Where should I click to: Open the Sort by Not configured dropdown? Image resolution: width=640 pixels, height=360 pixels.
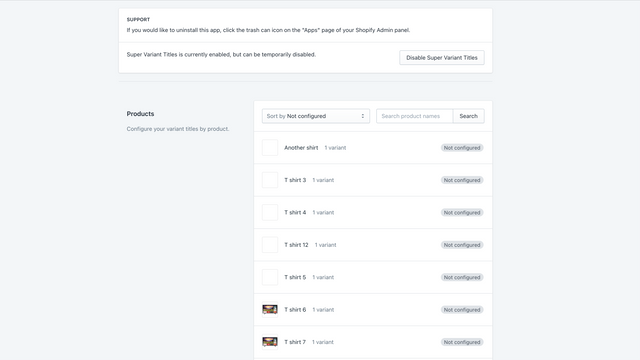(316, 116)
